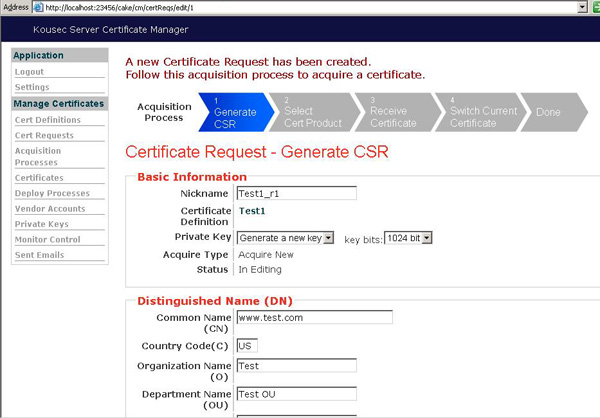Click the Generate CSR step arrow
The height and width of the screenshot is (418, 600).
click(x=235, y=112)
